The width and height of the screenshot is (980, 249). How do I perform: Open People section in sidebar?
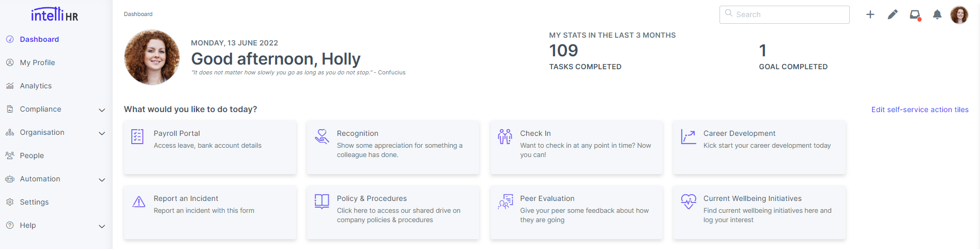click(x=32, y=155)
